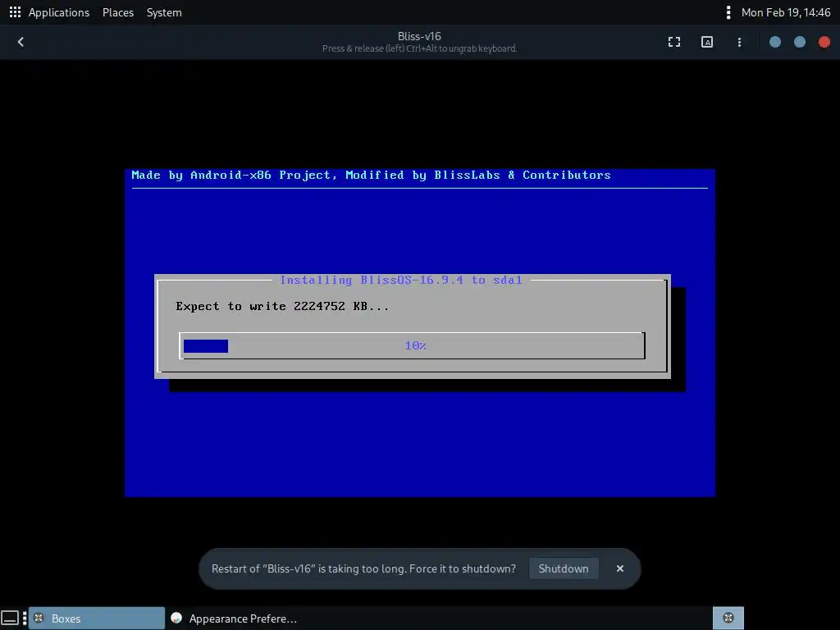
Task: Open the System menu
Action: (x=164, y=12)
